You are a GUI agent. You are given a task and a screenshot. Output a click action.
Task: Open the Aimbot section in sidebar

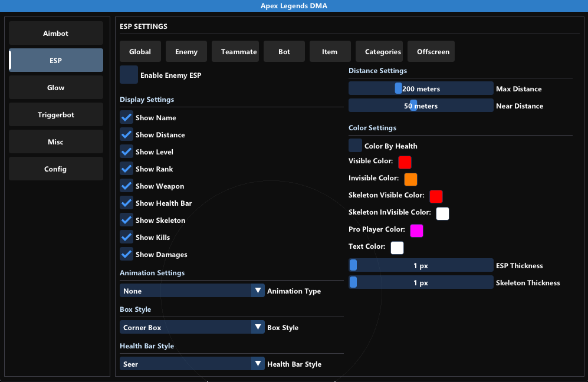pyautogui.click(x=56, y=34)
